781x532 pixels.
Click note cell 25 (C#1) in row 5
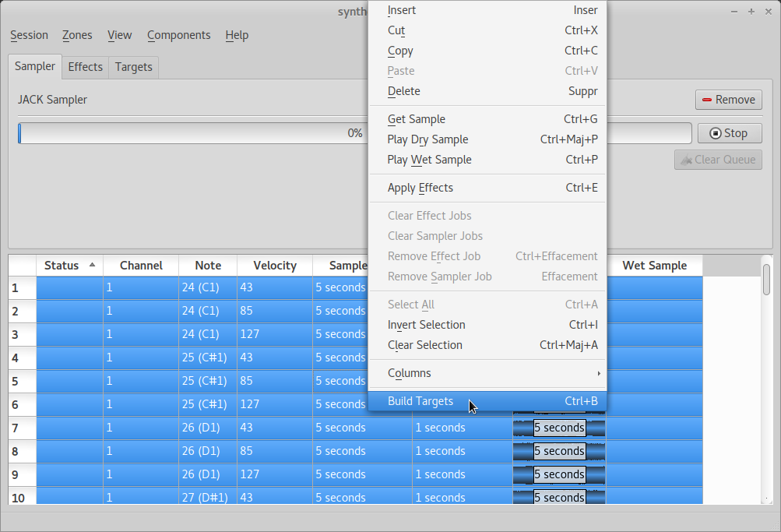tap(208, 381)
